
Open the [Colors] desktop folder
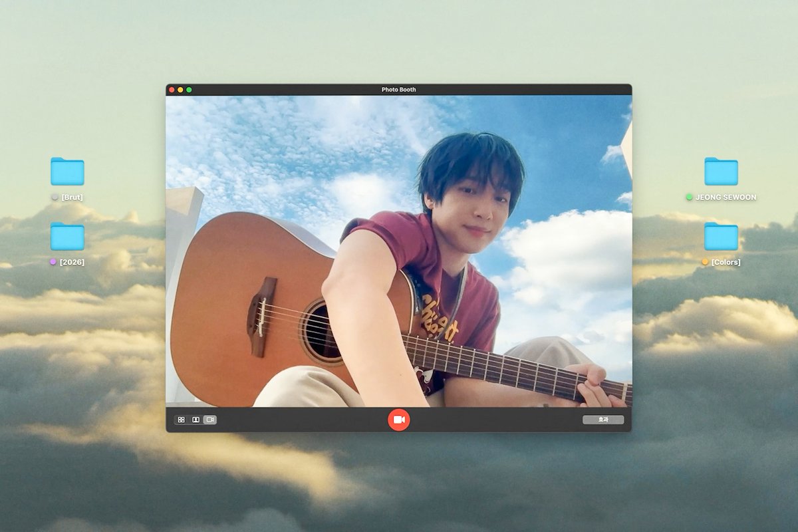[x=721, y=237]
